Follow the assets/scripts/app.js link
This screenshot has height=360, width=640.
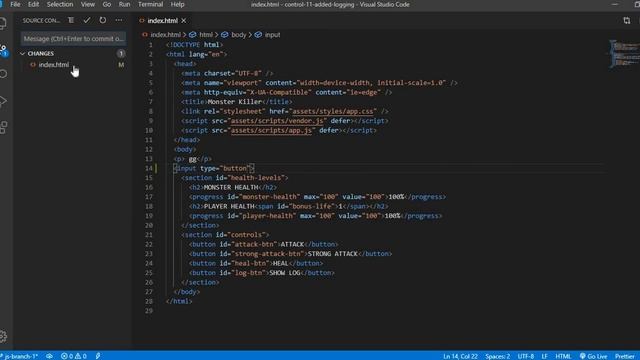pyautogui.click(x=271, y=130)
